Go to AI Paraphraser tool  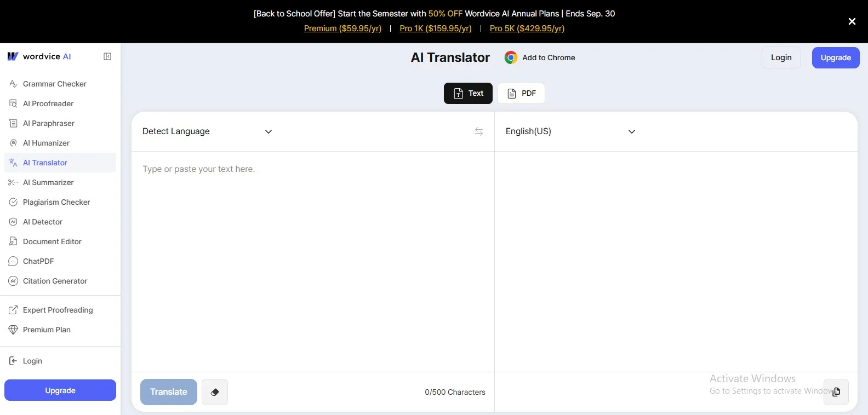(x=60, y=123)
